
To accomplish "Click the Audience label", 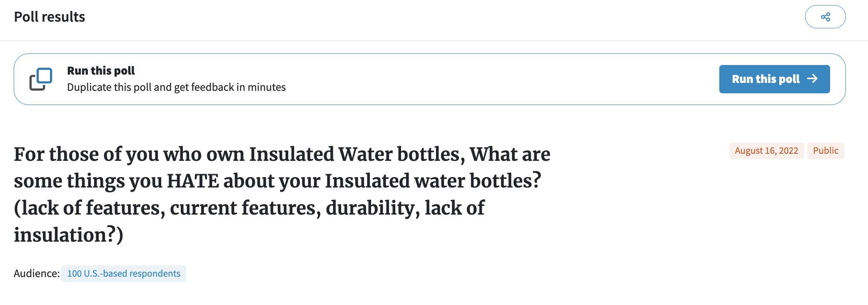I will pyautogui.click(x=37, y=273).
